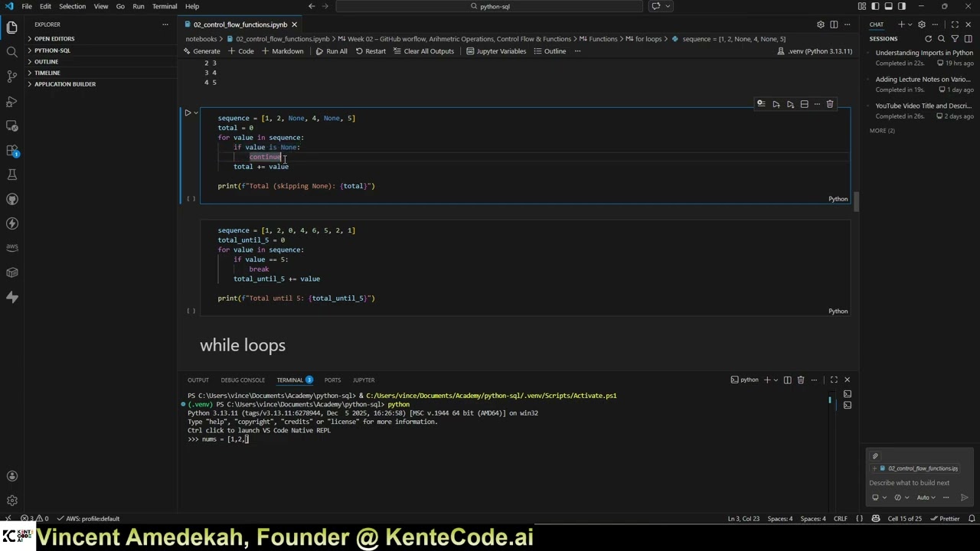The image size is (980, 551).
Task: Switch to the Ports panel tab
Action: coord(332,380)
